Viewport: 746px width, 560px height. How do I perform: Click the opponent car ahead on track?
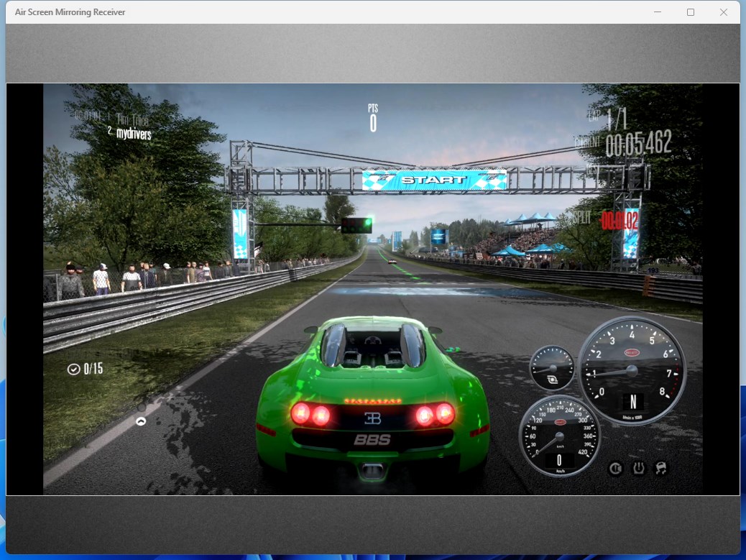click(392, 262)
